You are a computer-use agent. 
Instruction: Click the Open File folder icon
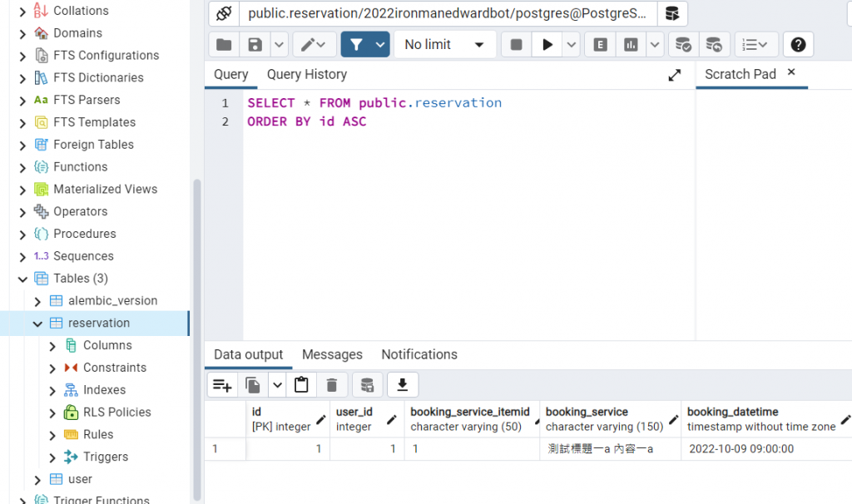click(224, 45)
